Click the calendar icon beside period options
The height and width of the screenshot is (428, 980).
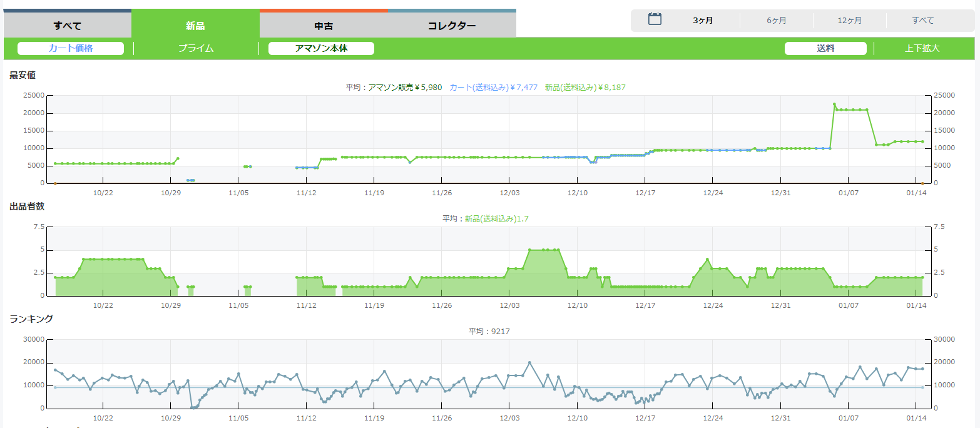655,19
